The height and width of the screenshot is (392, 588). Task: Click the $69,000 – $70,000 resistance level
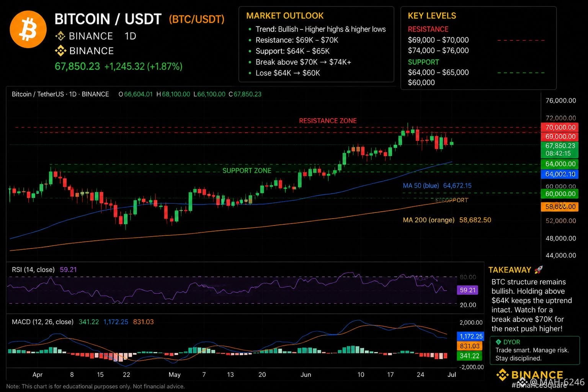click(x=438, y=40)
